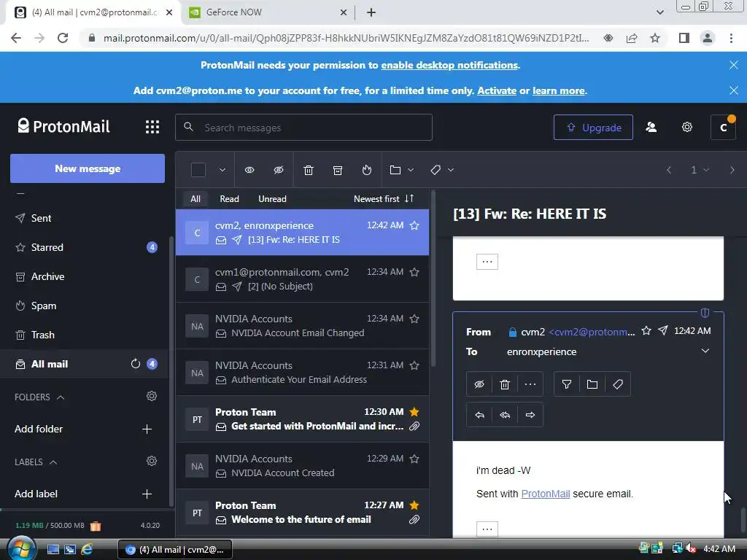Image resolution: width=747 pixels, height=560 pixels.
Task: Click the learn more link
Action: click(558, 90)
